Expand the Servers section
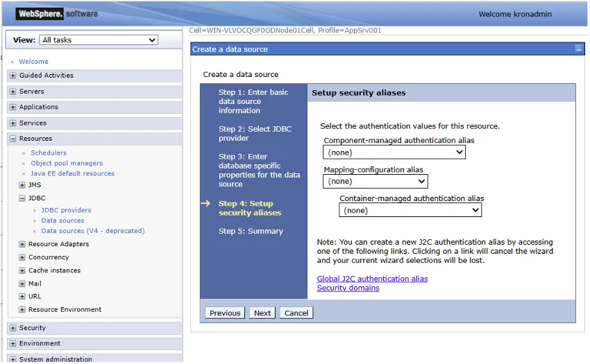Image resolution: width=590 pixels, height=364 pixels. point(12,92)
